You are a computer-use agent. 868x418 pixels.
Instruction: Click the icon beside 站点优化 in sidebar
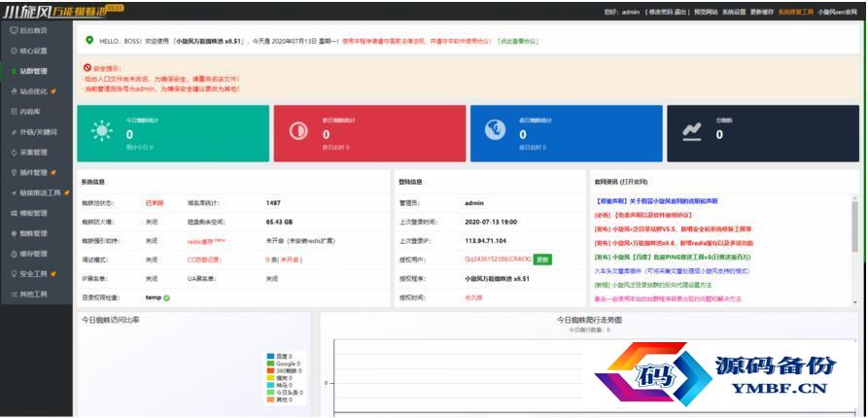(x=14, y=91)
